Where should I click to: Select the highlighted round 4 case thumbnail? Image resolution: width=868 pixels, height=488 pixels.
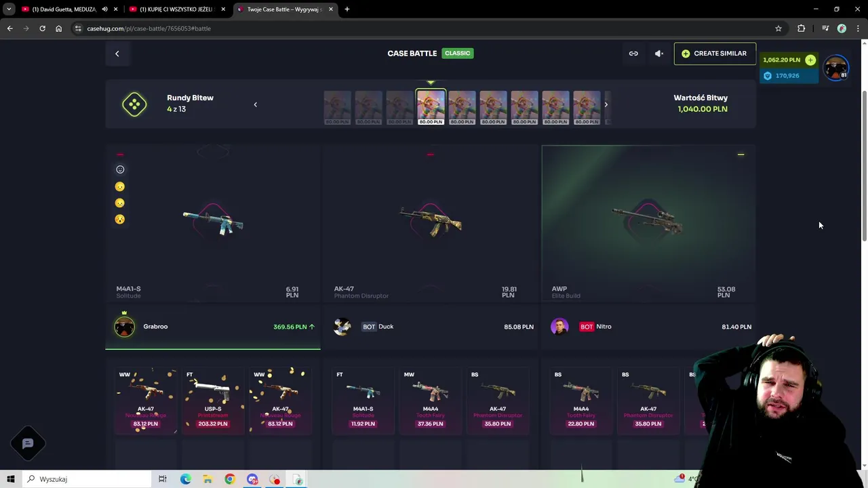point(431,107)
